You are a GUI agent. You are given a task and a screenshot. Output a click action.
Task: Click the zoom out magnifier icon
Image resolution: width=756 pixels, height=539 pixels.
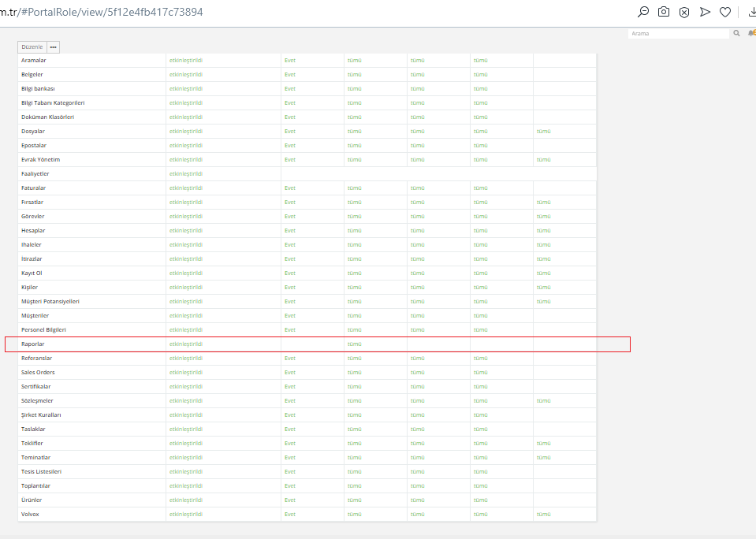pos(643,12)
